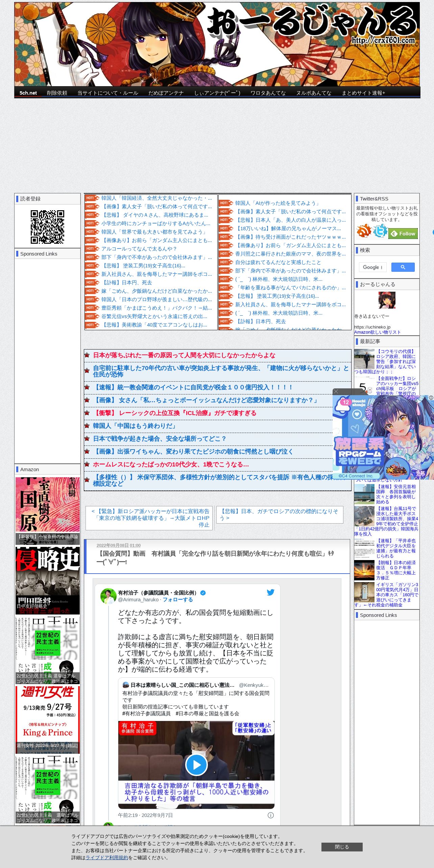Play the embedded tweet video

click(196, 765)
